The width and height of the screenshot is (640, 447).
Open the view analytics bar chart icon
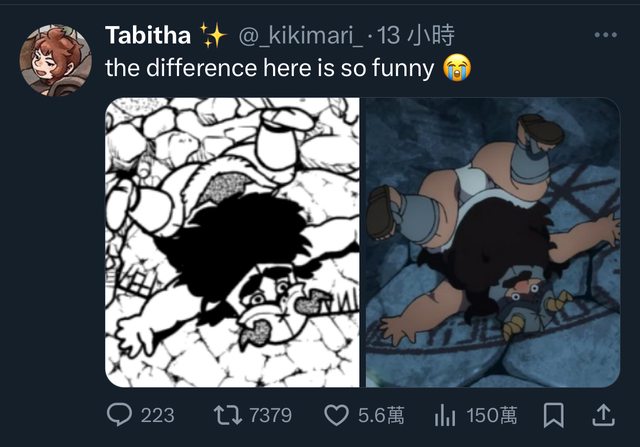(446, 414)
